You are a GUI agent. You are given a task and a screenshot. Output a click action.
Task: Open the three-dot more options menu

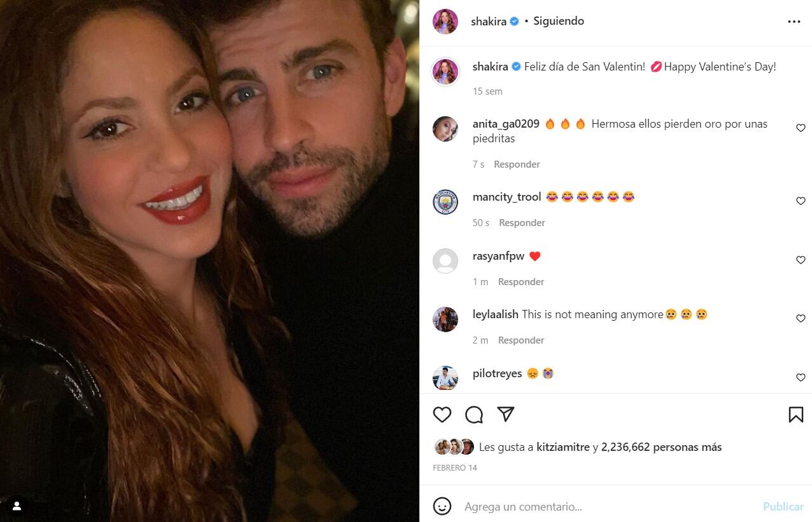(x=794, y=22)
